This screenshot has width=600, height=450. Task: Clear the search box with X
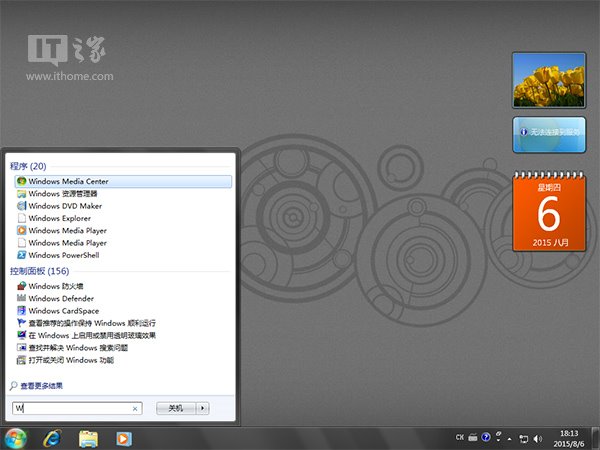(x=135, y=408)
